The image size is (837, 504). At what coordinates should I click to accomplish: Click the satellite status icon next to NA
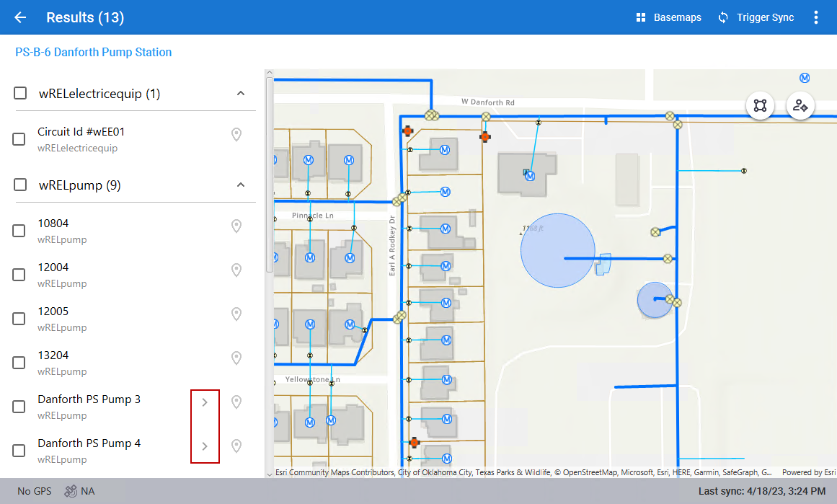click(71, 491)
